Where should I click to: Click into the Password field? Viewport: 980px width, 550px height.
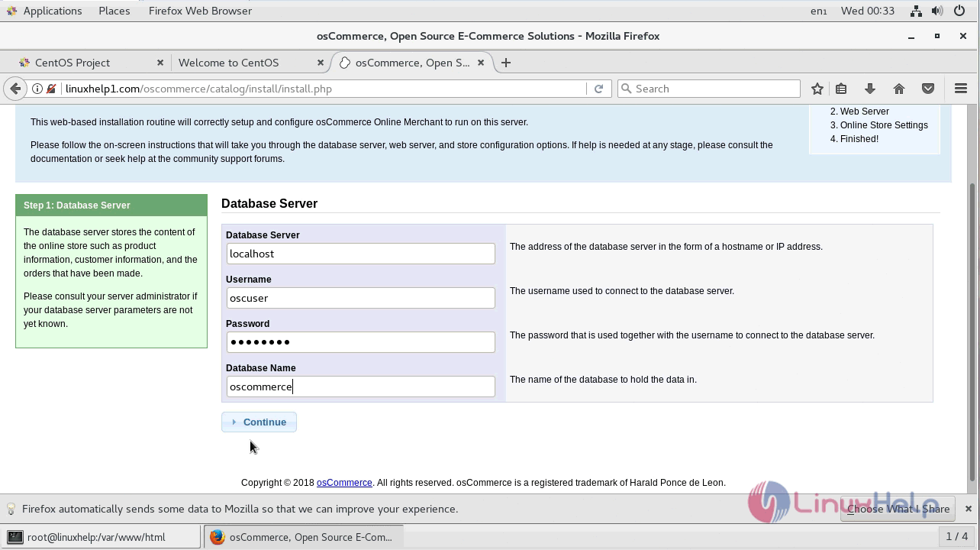pyautogui.click(x=360, y=342)
